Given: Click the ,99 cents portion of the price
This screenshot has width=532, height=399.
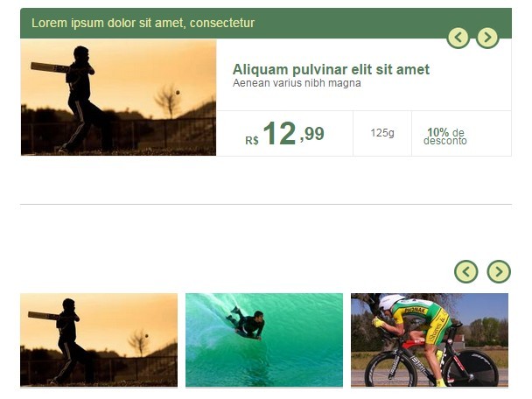Looking at the screenshot, I should (312, 134).
